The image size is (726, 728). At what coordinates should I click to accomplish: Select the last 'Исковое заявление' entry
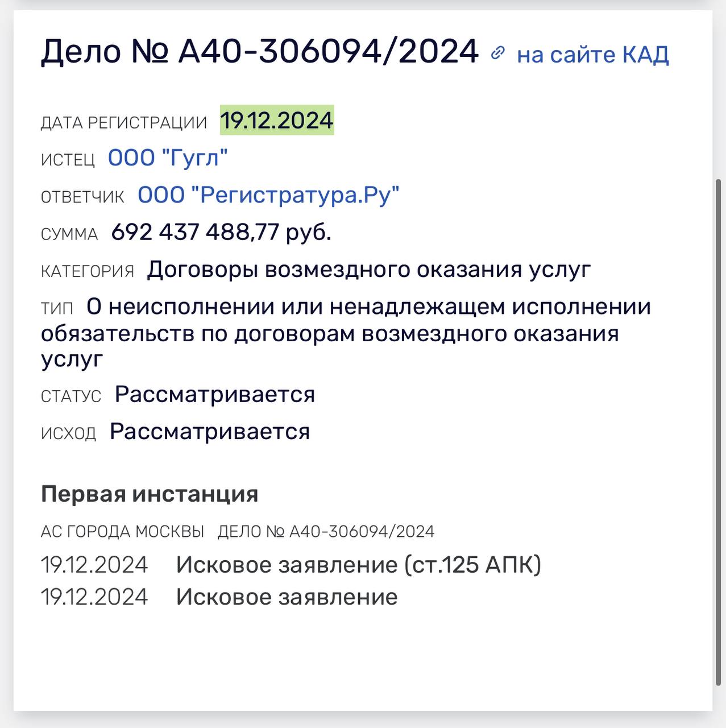287,597
